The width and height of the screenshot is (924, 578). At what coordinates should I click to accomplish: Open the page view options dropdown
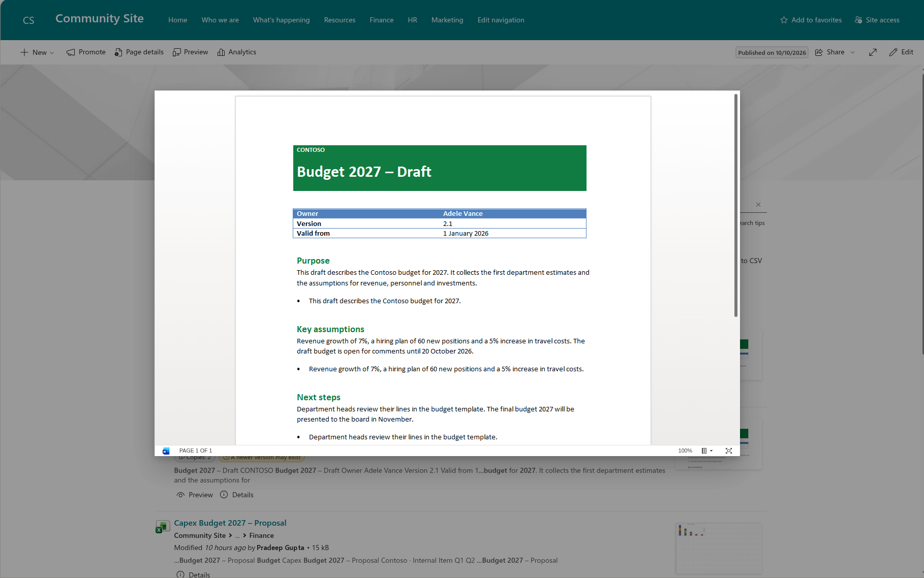707,451
